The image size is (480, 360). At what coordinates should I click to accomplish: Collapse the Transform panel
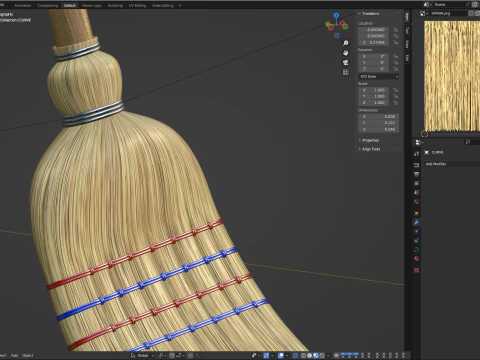coord(370,14)
